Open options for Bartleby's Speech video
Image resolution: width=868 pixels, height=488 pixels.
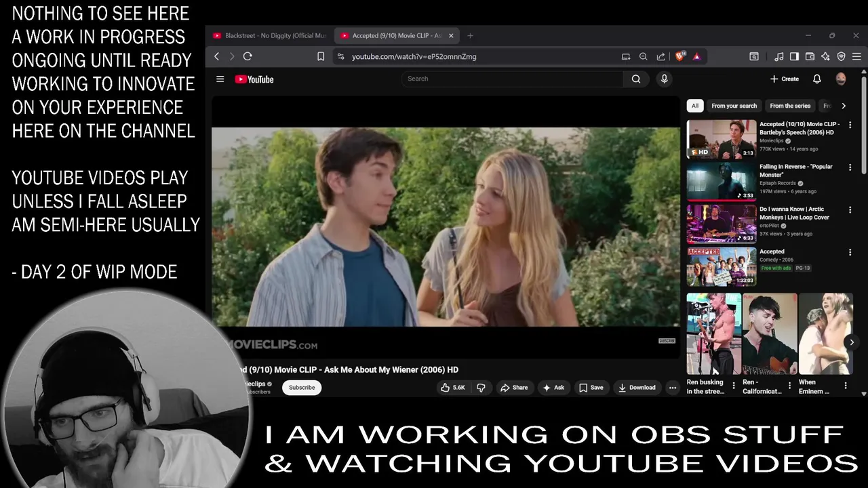[x=850, y=125]
